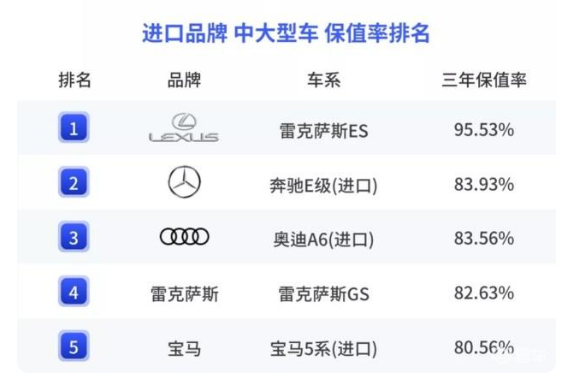Select the rank 1 badge
This screenshot has height=376, width=582.
point(73,127)
